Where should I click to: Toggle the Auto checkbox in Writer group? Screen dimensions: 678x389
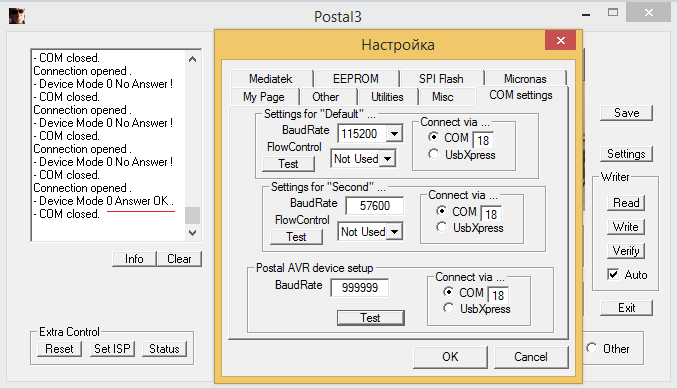point(613,274)
